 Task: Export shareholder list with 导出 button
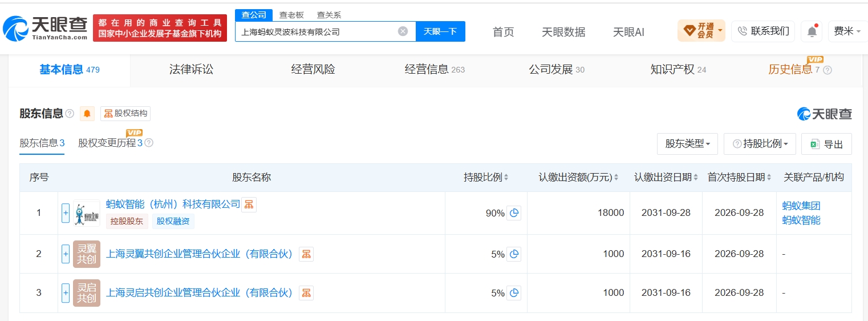[826, 144]
